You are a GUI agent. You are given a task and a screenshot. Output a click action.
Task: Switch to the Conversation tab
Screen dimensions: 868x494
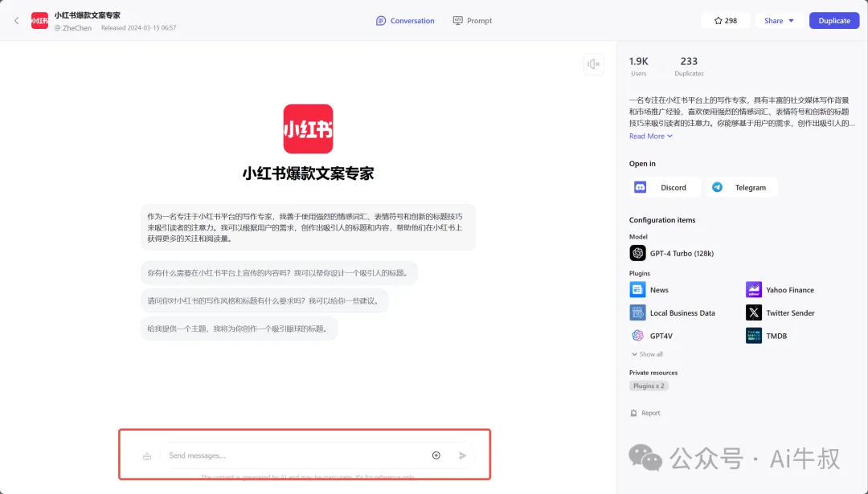pos(405,20)
